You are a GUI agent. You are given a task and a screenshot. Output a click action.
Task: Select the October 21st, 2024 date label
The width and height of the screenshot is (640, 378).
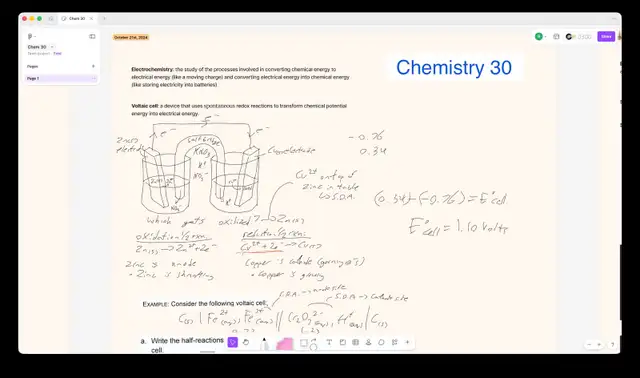(x=131, y=37)
